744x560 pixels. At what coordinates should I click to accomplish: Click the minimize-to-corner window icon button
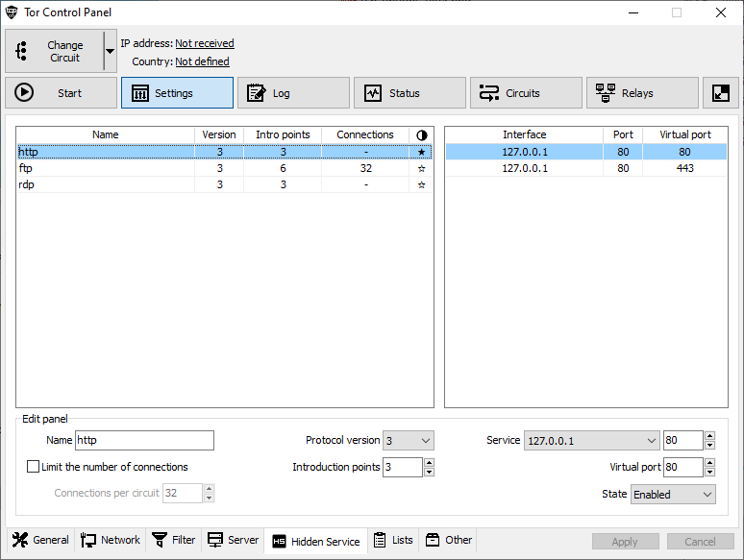720,93
